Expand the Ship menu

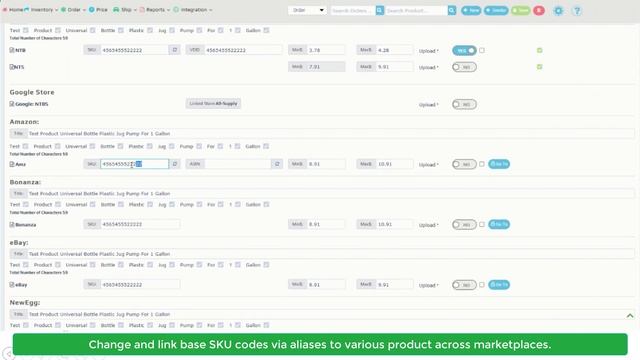tap(125, 9)
